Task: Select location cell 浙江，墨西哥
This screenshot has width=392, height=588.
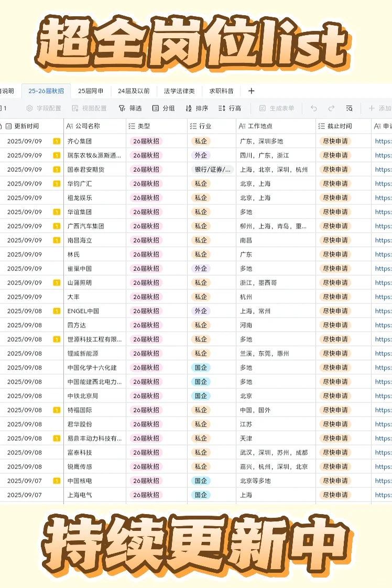Action: 276,283
